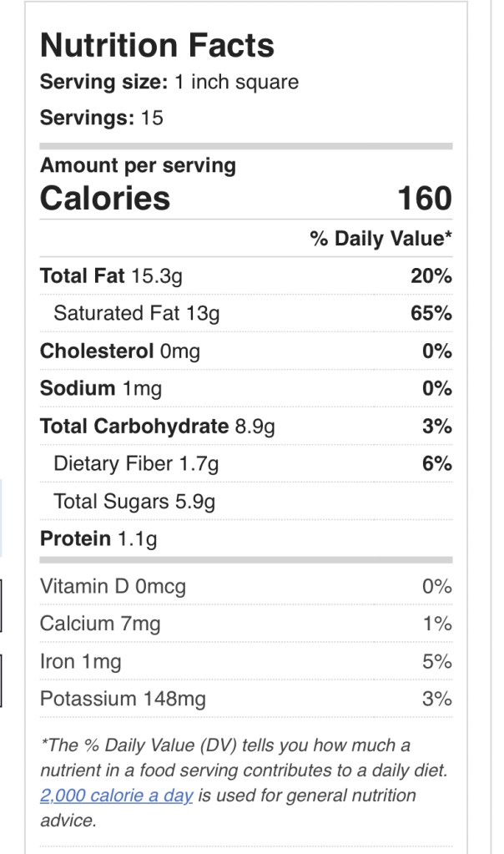Click the Dietary Fiber 1.7g row
504x854 pixels.
click(136, 464)
